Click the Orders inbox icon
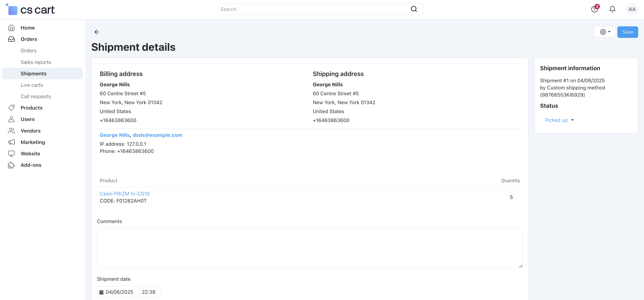The height and width of the screenshot is (300, 644). click(x=11, y=39)
